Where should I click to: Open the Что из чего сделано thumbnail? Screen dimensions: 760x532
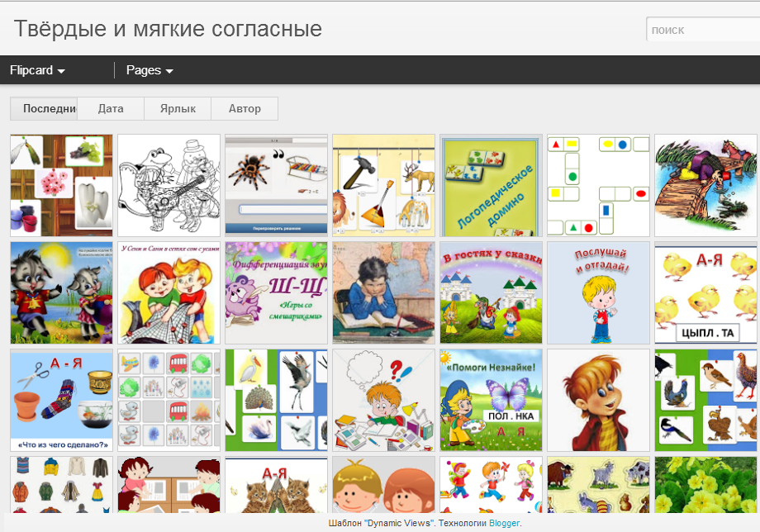click(62, 400)
